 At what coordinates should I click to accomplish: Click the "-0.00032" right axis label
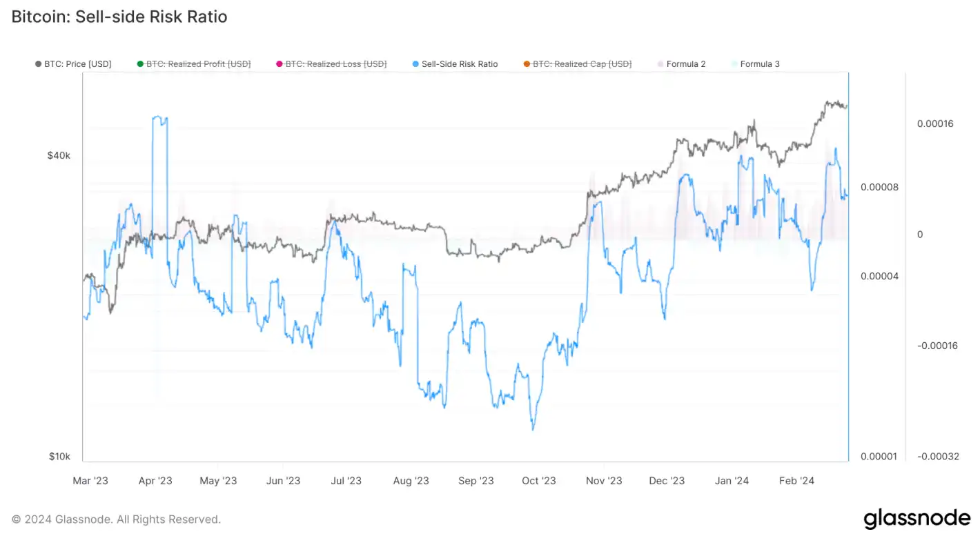[x=937, y=456]
